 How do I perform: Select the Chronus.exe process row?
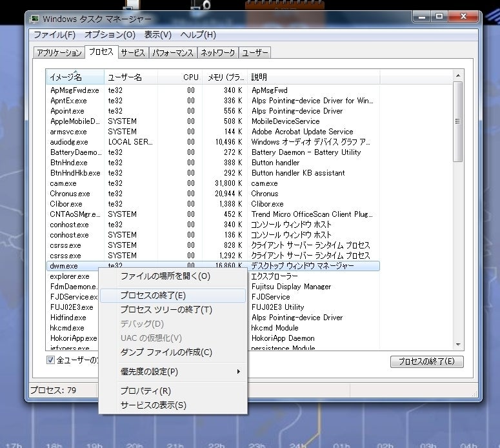tap(213, 194)
